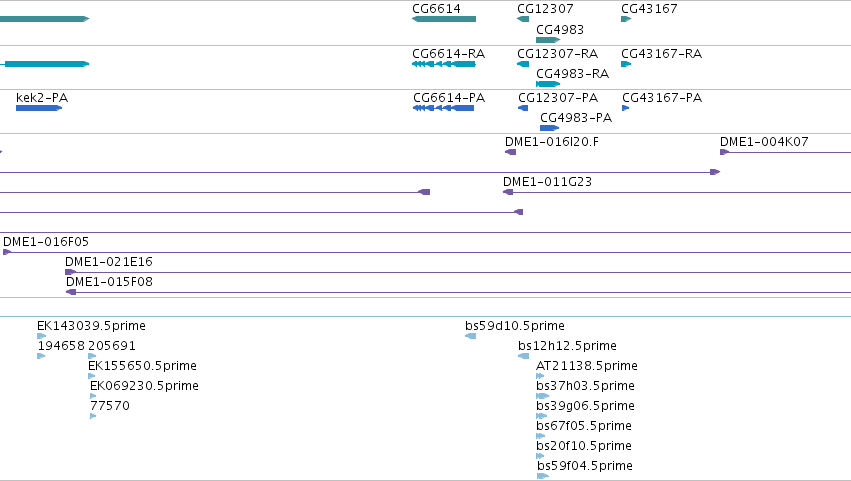Select the CG6614-RA transcript label
The width and height of the screenshot is (851, 481).
coord(449,54)
